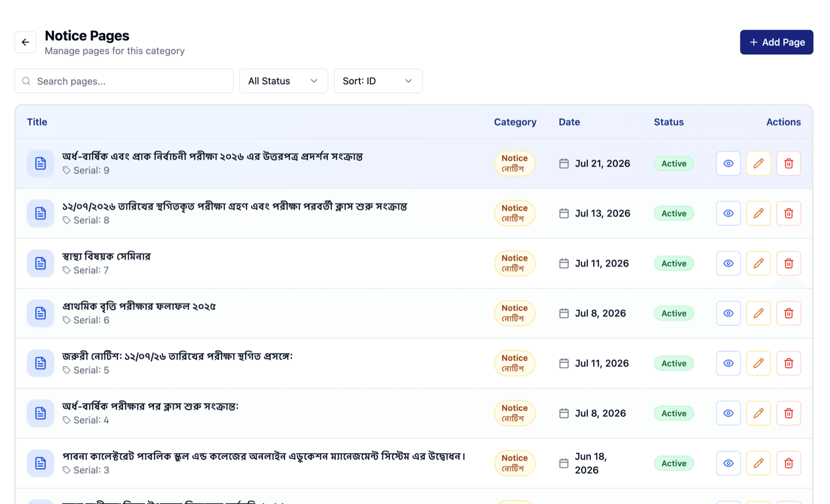
Task: Click the Date column header
Action: click(x=569, y=122)
